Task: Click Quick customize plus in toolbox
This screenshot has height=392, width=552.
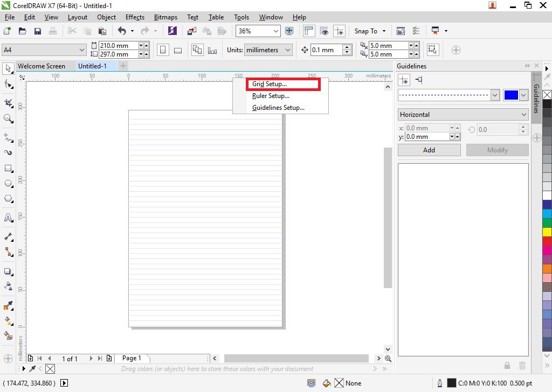Action: pyautogui.click(x=8, y=359)
